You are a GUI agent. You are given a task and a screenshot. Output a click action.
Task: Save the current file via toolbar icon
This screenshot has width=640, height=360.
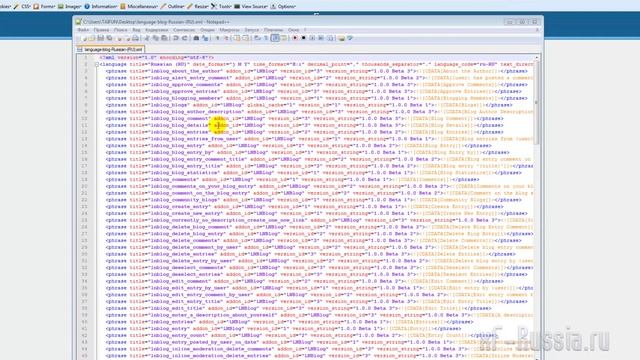click(x=101, y=38)
